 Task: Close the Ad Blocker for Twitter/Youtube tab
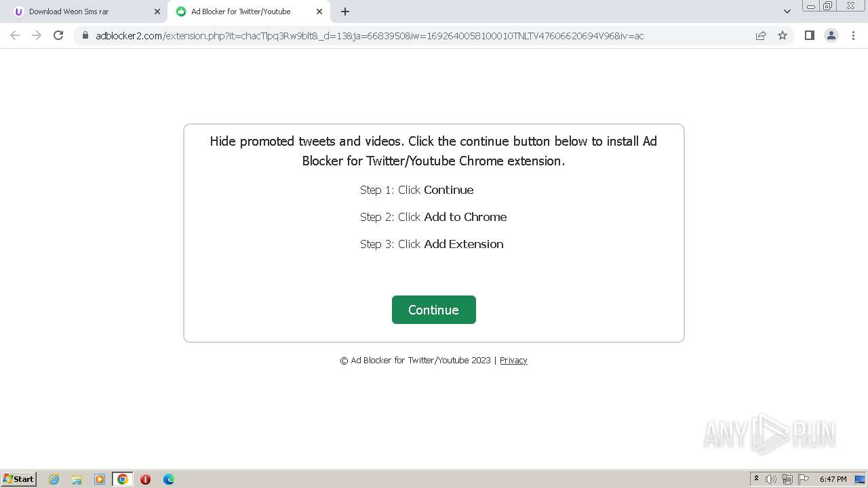319,12
